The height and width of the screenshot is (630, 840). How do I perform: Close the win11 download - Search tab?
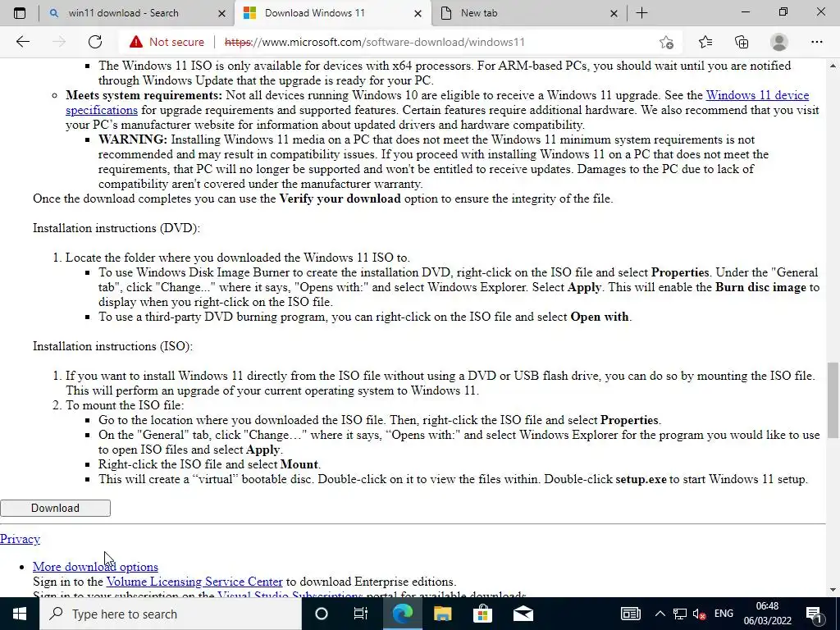[221, 13]
